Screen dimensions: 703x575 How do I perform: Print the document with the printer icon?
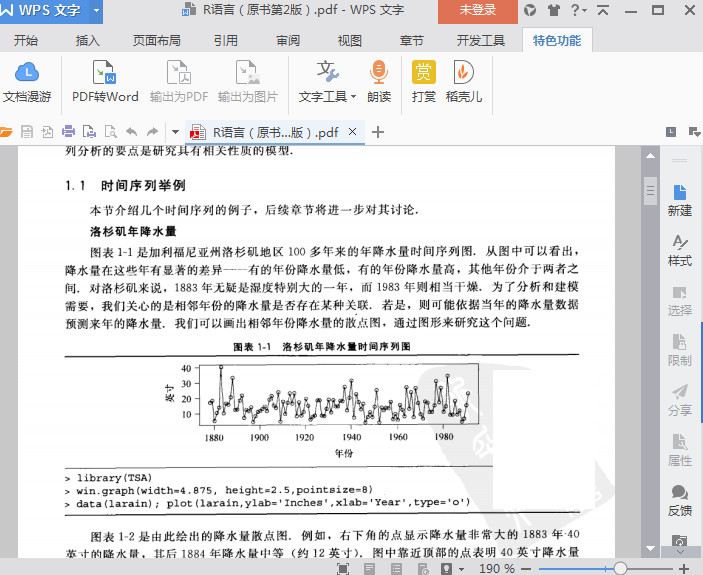(68, 131)
